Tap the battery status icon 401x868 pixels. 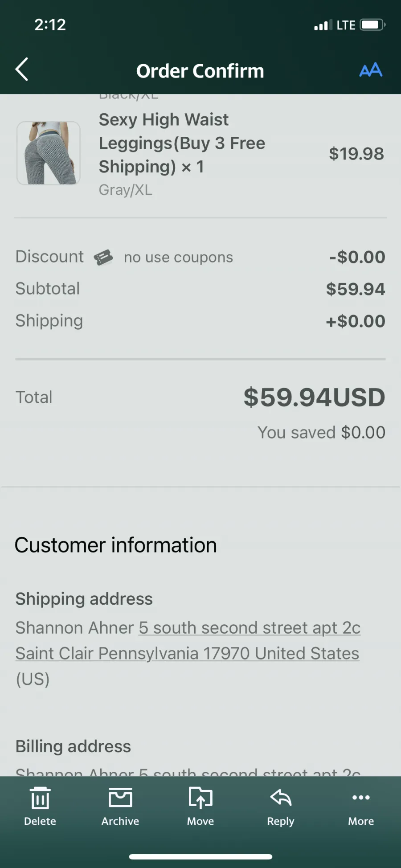373,25
